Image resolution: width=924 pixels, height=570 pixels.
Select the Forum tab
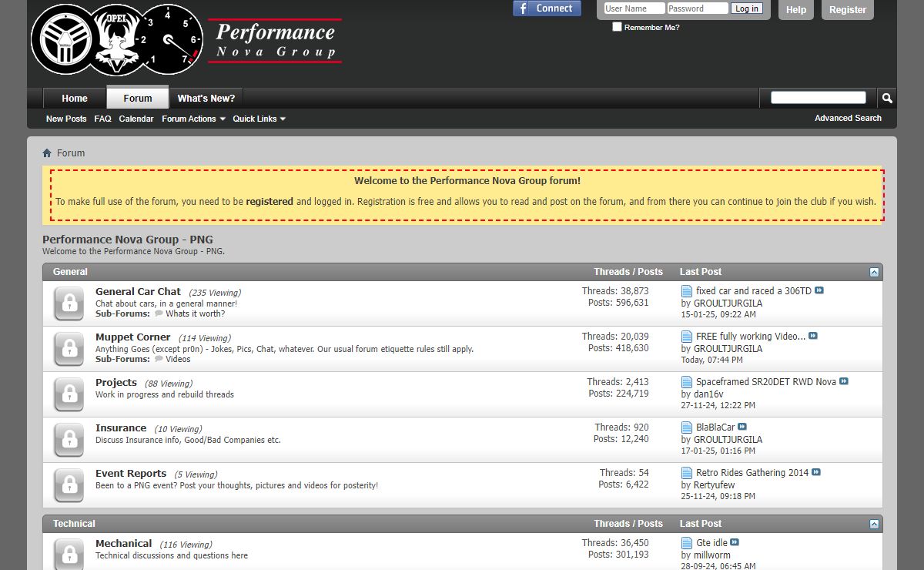138,98
